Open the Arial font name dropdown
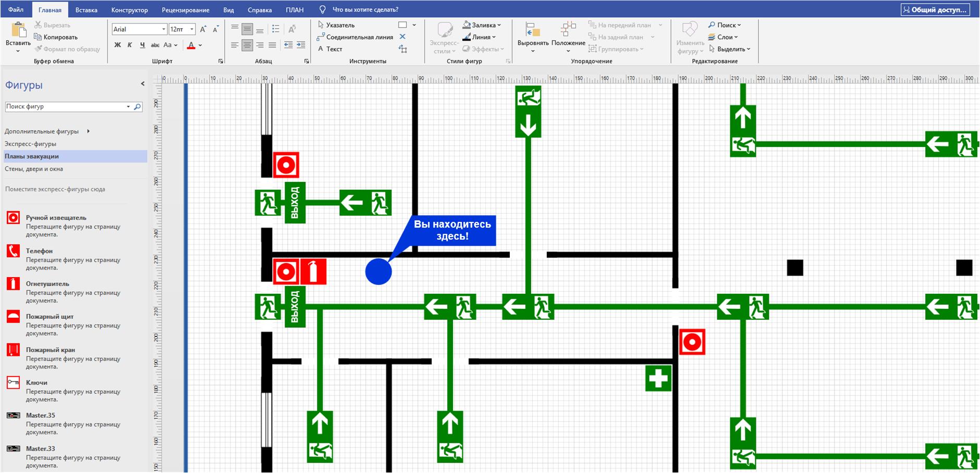 pos(163,29)
